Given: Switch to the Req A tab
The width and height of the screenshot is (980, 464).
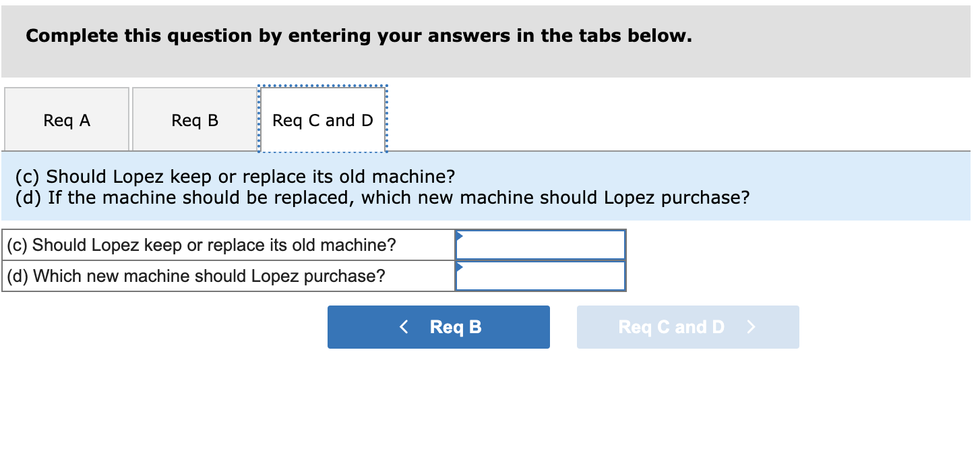Looking at the screenshot, I should (65, 119).
